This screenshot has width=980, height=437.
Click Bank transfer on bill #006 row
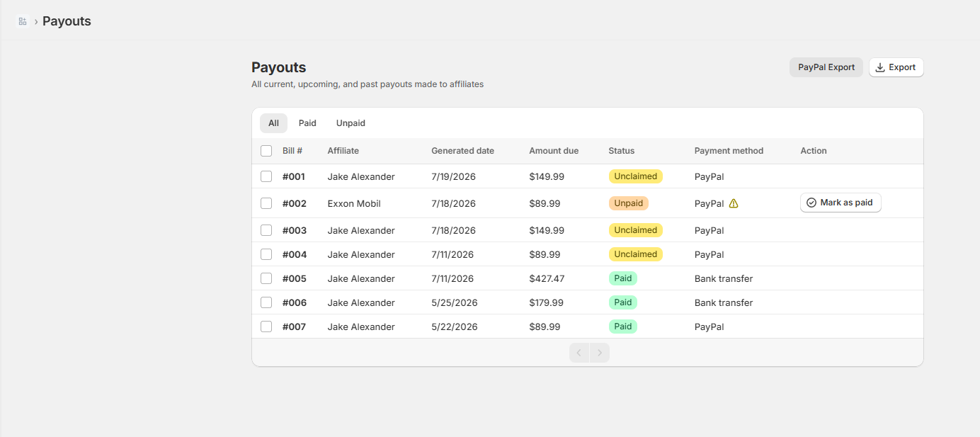click(x=724, y=302)
